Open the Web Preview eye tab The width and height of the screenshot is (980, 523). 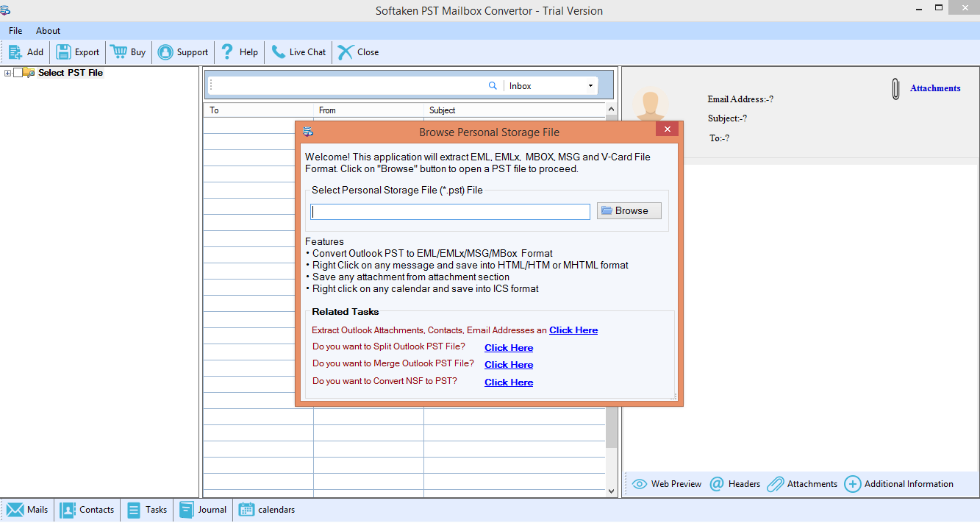click(x=667, y=484)
